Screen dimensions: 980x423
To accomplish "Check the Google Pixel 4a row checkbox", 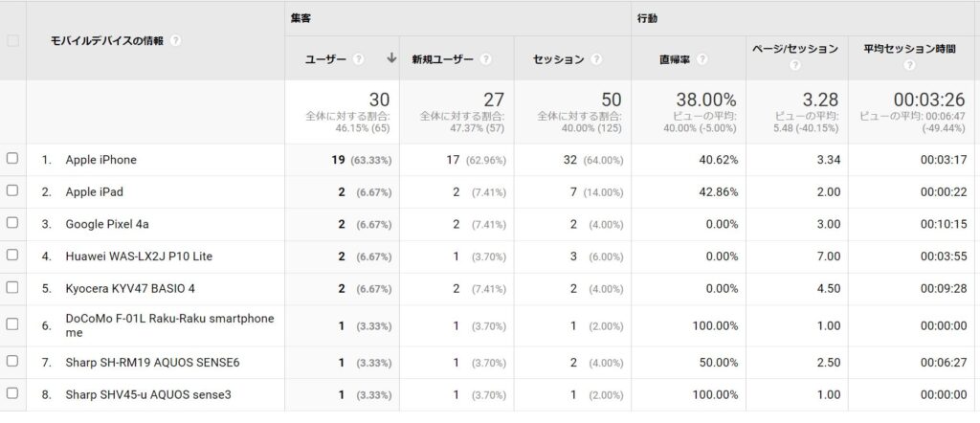I will [12, 223].
